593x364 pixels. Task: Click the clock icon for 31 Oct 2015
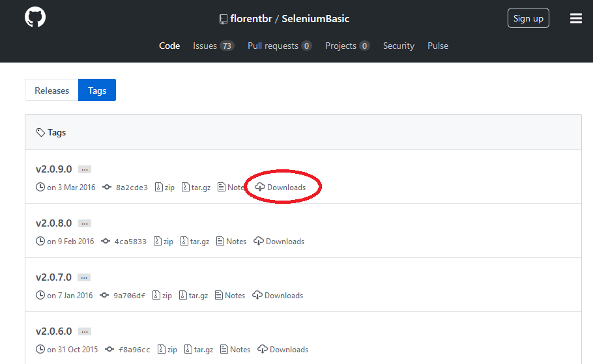(40, 349)
